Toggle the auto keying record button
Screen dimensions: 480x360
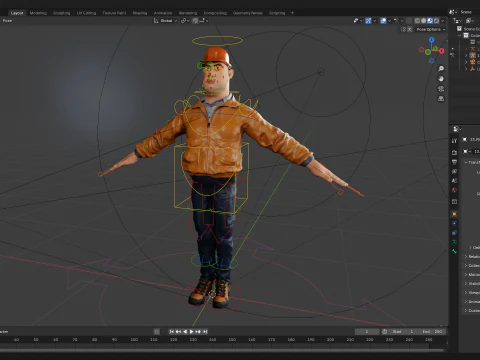(x=157, y=332)
